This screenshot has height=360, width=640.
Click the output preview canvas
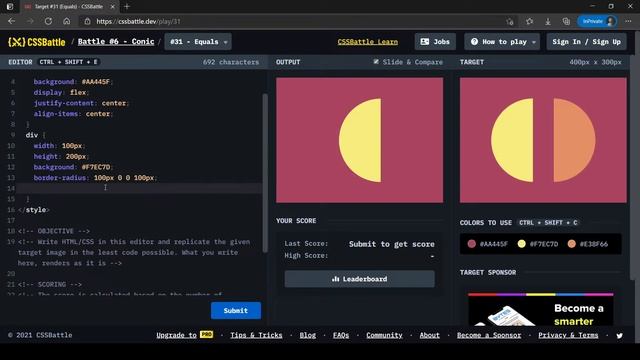pyautogui.click(x=359, y=140)
